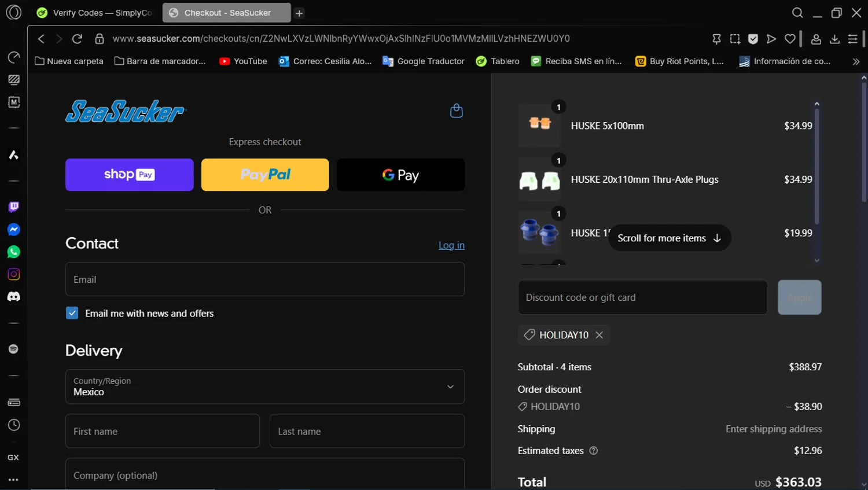The width and height of the screenshot is (868, 490).
Task: Click the estimated taxes help icon
Action: (593, 451)
